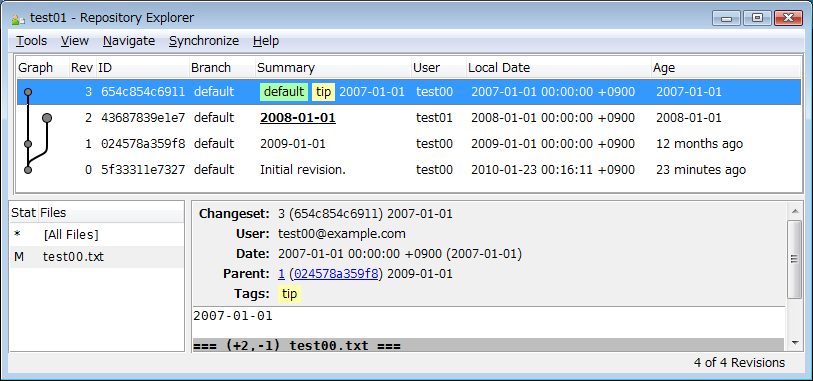Click bold summary 2008-01-01
Screen dimensions: 813x381
click(298, 118)
